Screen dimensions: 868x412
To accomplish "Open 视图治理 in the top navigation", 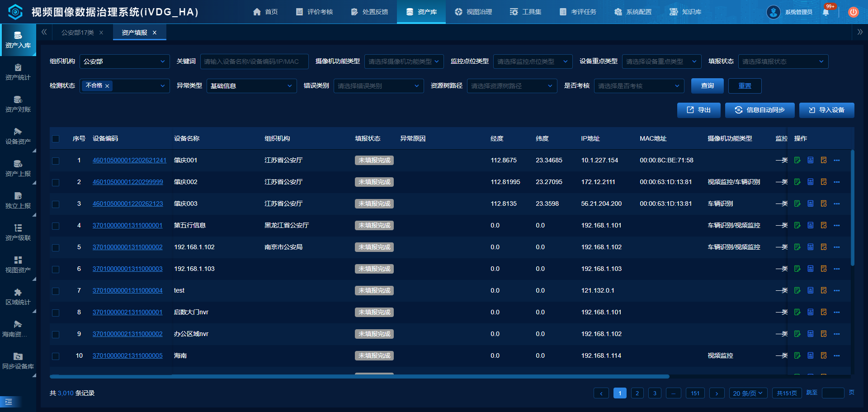I will [473, 12].
